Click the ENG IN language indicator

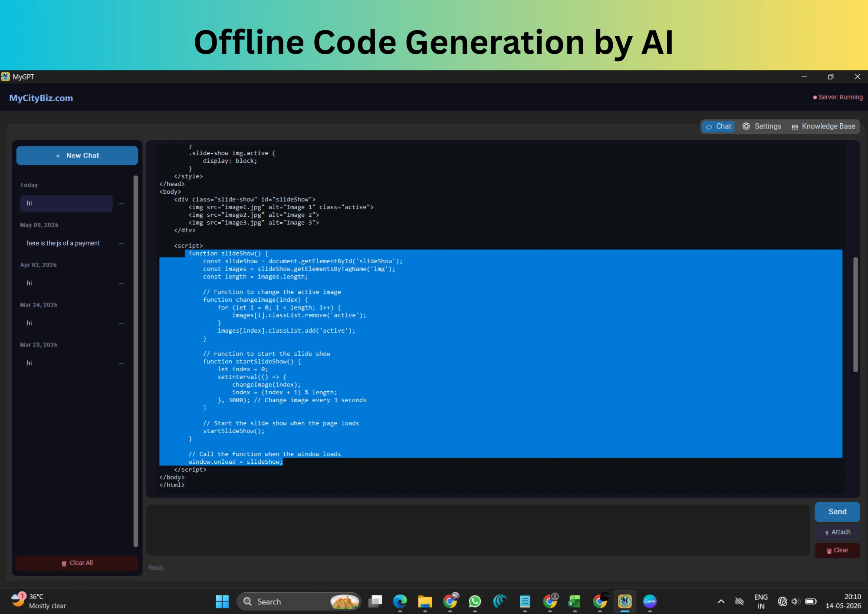(761, 601)
